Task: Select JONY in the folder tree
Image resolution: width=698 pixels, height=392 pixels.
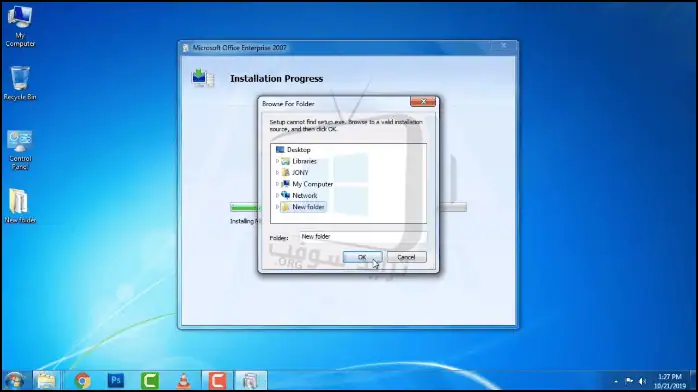Action: [x=300, y=173]
